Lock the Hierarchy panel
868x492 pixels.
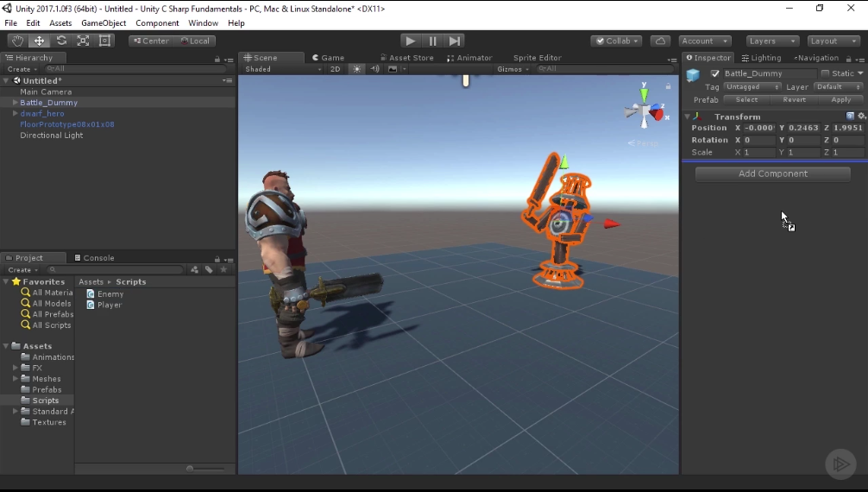click(217, 59)
